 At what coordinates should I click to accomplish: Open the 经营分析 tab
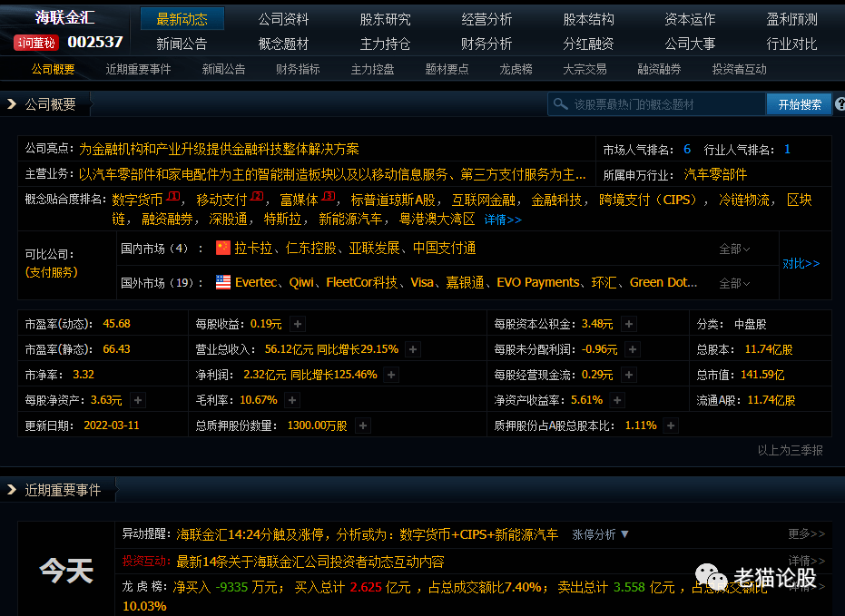click(486, 19)
